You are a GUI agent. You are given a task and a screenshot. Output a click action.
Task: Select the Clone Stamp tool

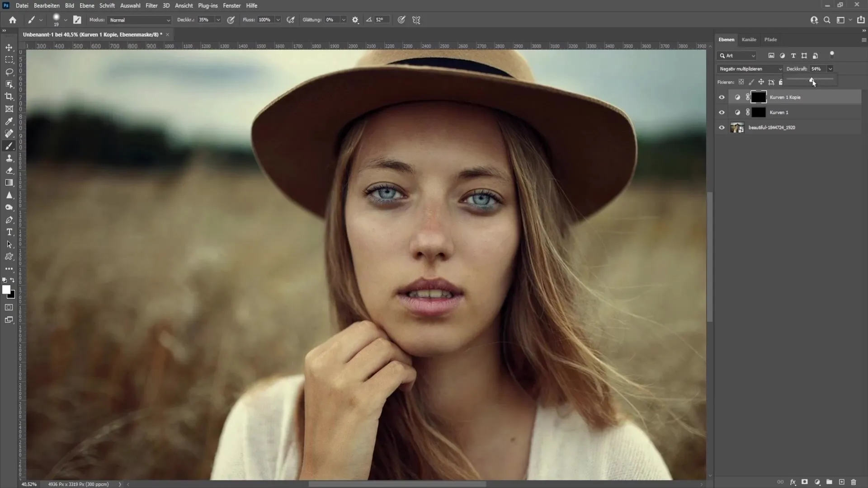[9, 158]
